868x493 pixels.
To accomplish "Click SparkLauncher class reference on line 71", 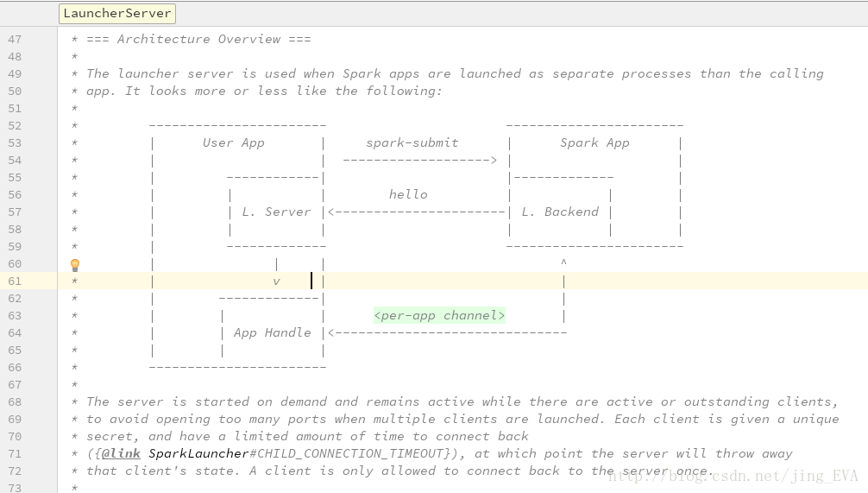I will [198, 453].
